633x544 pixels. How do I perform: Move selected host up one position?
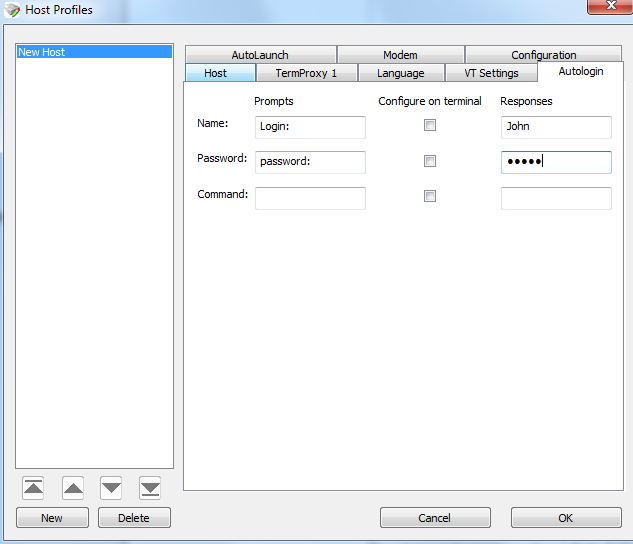pos(73,488)
